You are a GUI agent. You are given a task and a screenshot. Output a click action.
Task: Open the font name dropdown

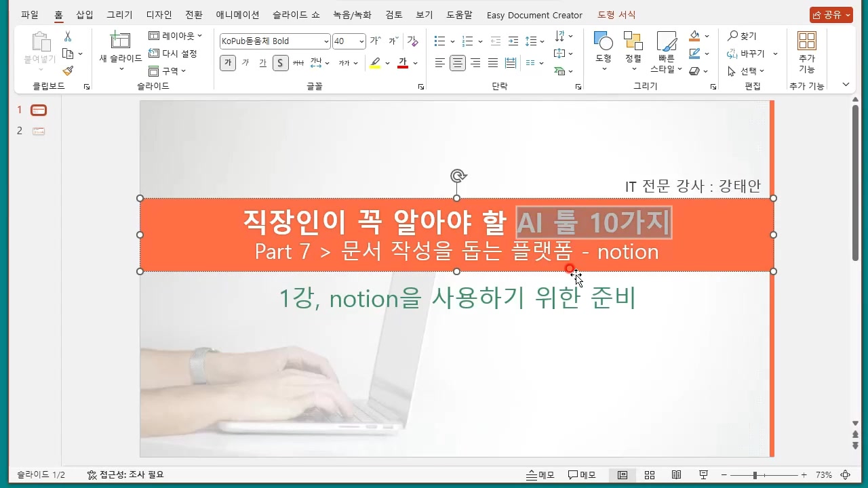click(x=324, y=41)
